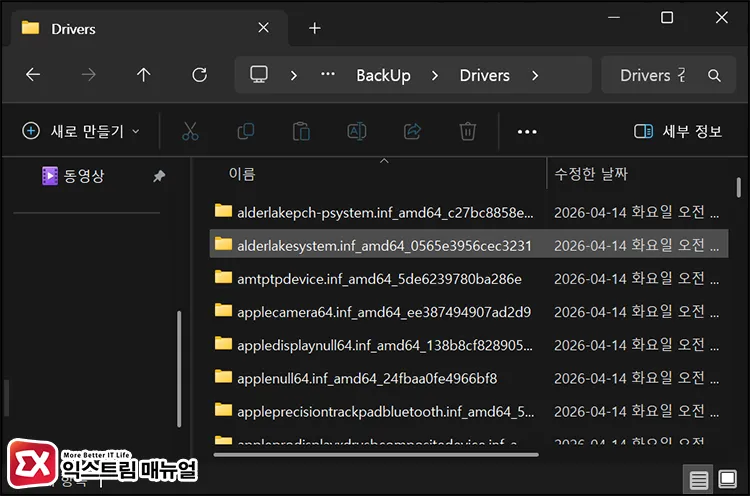Expand chevron after BackUp breadcrumb
This screenshot has height=496, width=750.
tap(435, 76)
